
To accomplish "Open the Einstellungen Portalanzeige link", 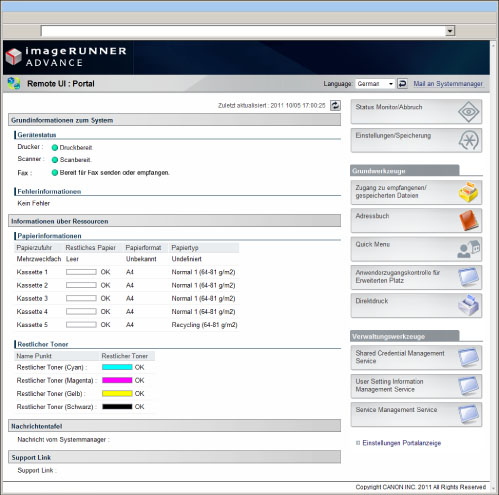I will pyautogui.click(x=402, y=443).
